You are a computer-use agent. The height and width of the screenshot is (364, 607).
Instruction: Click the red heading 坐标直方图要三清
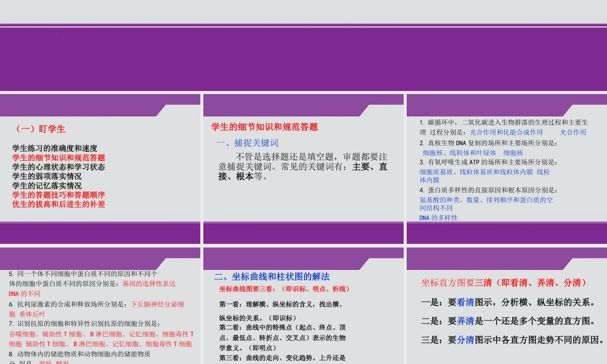click(505, 282)
